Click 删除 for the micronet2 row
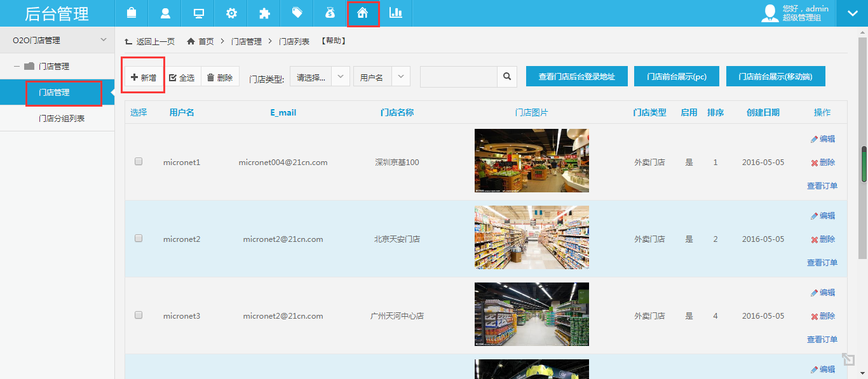 (x=823, y=239)
